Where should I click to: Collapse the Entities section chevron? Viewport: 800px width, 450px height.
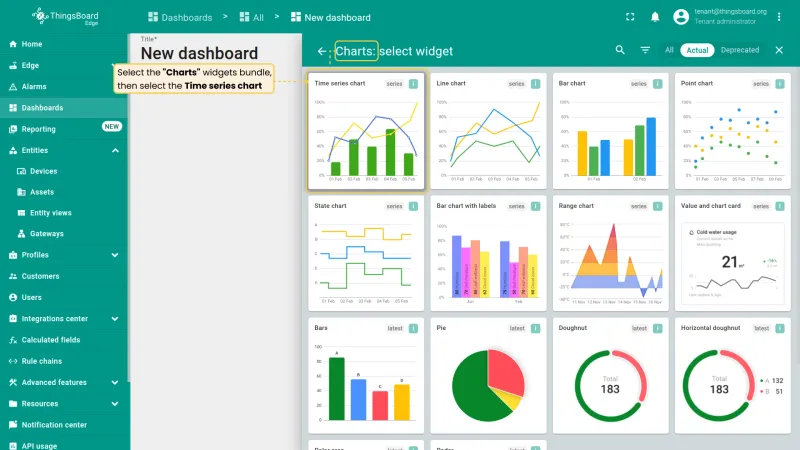(115, 151)
